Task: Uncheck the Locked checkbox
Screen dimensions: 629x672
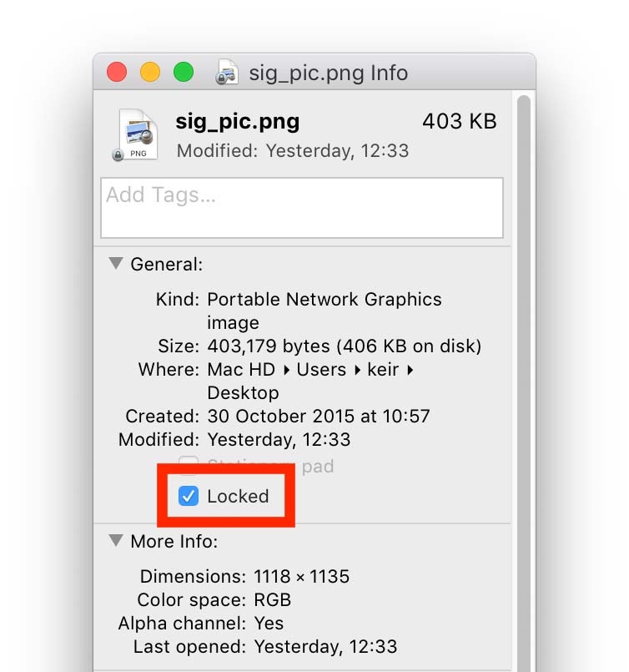Action: (x=189, y=497)
